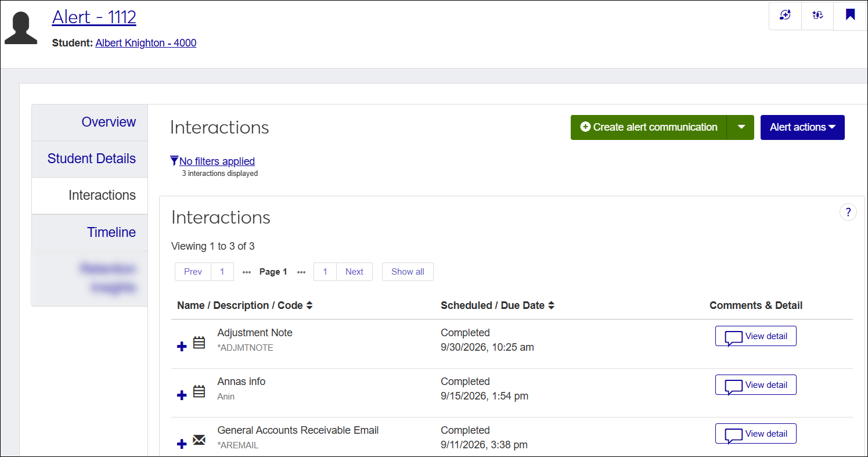The image size is (868, 457).
Task: Switch to the Timeline tab
Action: (x=90, y=232)
